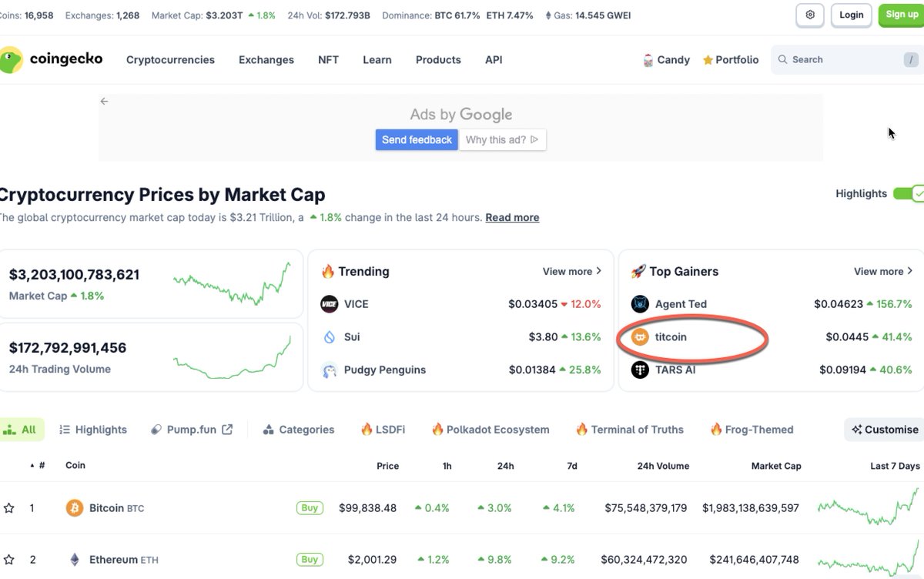This screenshot has width=924, height=579.
Task: Sort by 7d column header
Action: tap(571, 466)
